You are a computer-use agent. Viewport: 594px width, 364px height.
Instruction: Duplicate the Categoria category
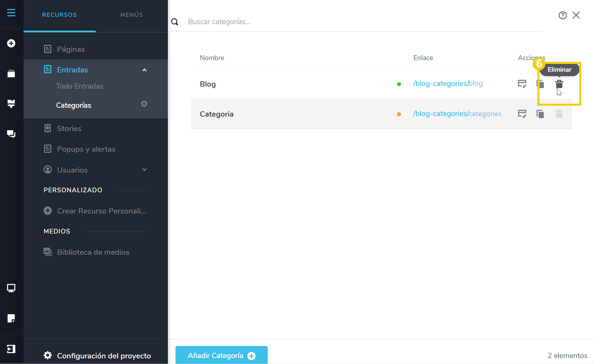pyautogui.click(x=540, y=114)
